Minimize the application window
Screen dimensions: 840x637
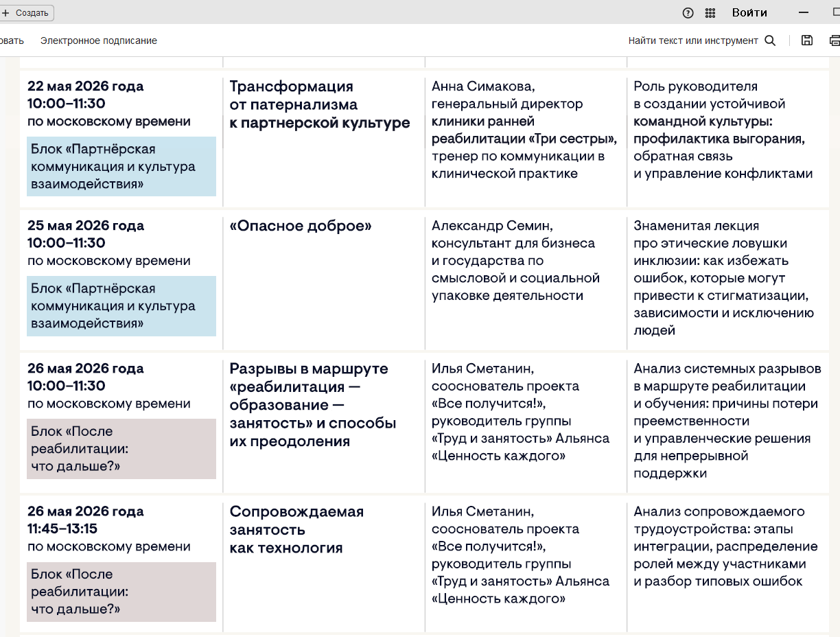(x=804, y=13)
